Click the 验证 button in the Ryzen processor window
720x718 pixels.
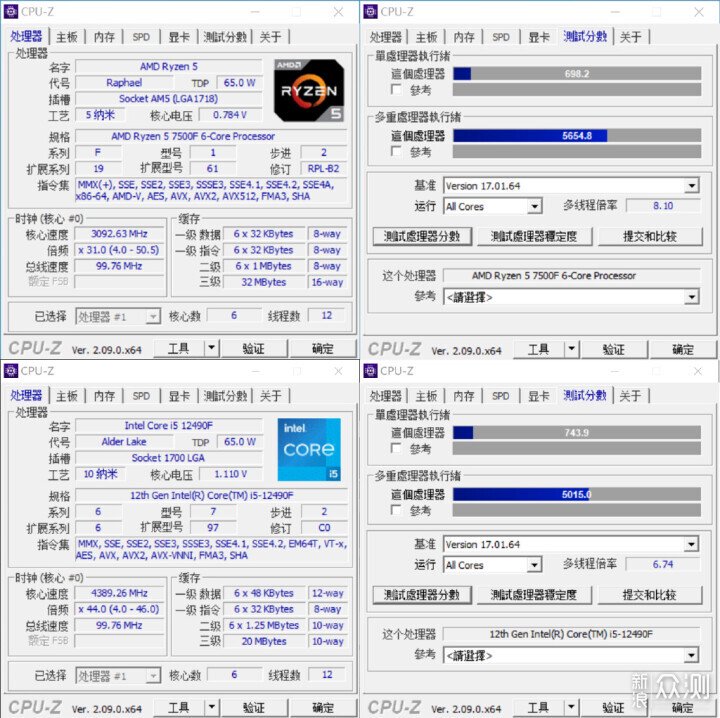coord(253,348)
